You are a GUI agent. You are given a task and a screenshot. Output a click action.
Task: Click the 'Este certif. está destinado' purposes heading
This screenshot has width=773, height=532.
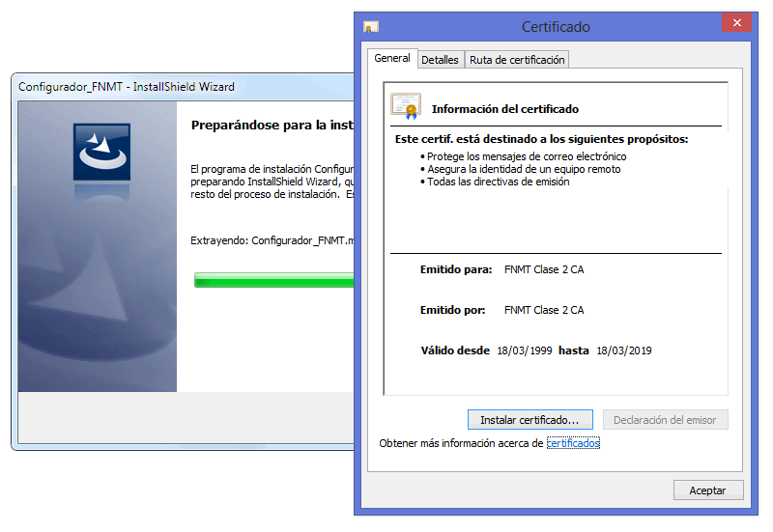click(541, 139)
